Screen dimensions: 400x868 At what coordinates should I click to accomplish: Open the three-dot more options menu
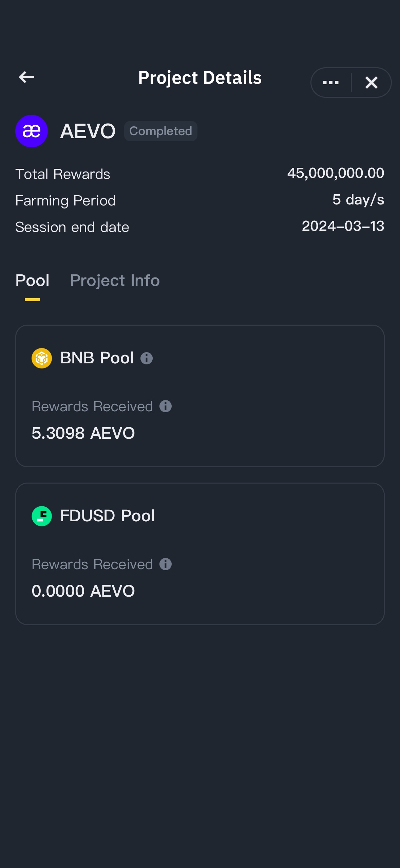(x=331, y=83)
